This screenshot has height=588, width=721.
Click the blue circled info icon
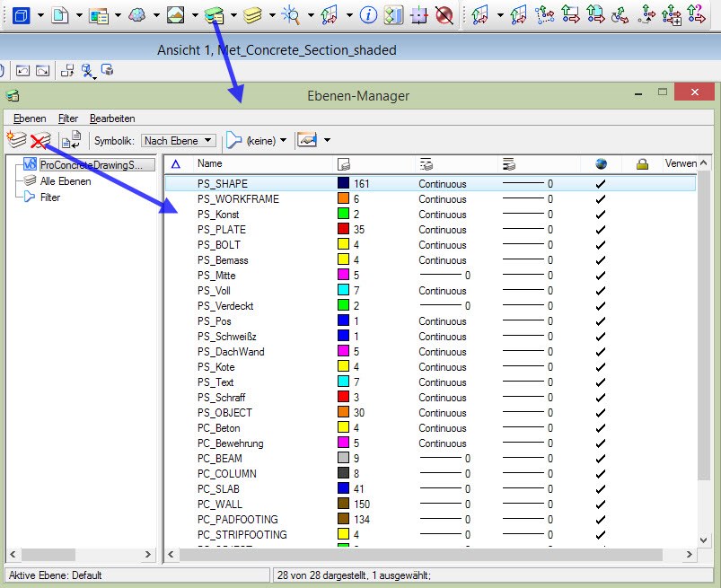tap(368, 15)
